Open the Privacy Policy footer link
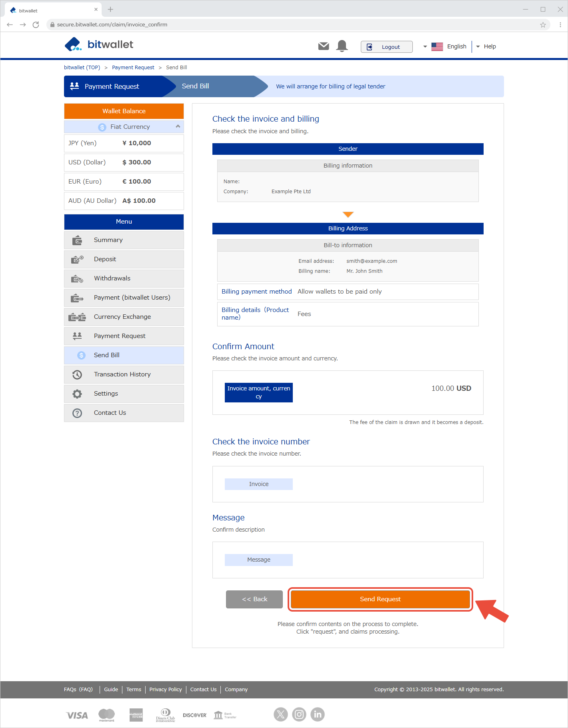The height and width of the screenshot is (728, 568). coord(165,690)
